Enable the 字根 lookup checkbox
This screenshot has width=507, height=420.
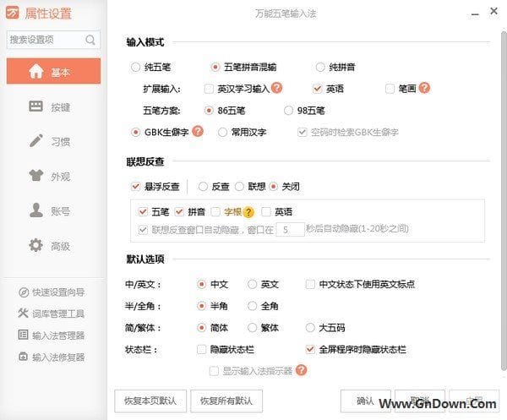pyautogui.click(x=215, y=212)
